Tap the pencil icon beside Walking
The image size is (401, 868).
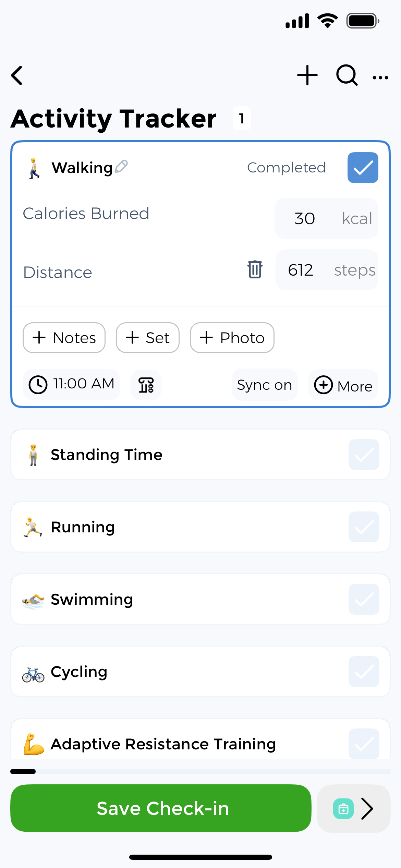coord(121,167)
